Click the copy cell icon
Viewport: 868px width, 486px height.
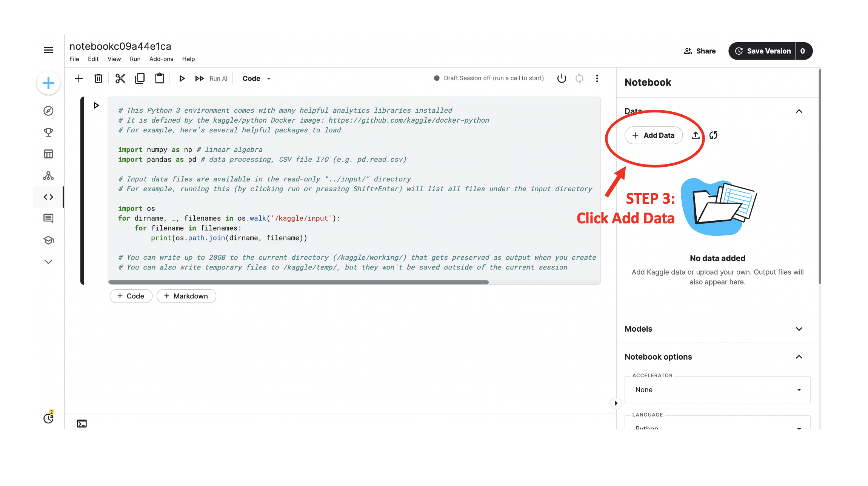click(140, 78)
